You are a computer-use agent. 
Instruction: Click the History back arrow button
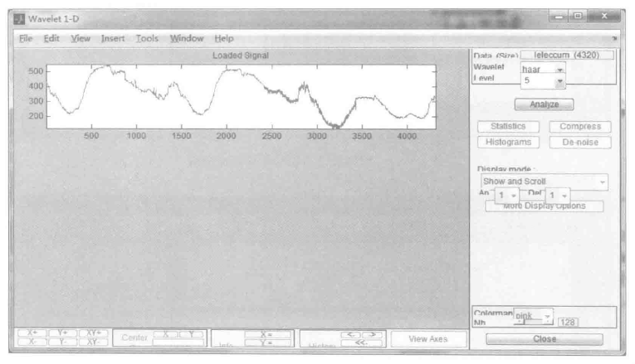click(x=351, y=335)
